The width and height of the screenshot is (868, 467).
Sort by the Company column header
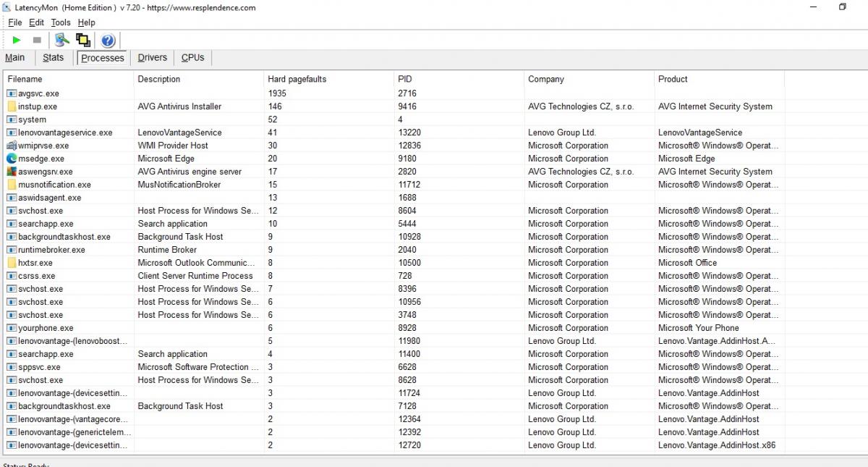click(x=590, y=79)
